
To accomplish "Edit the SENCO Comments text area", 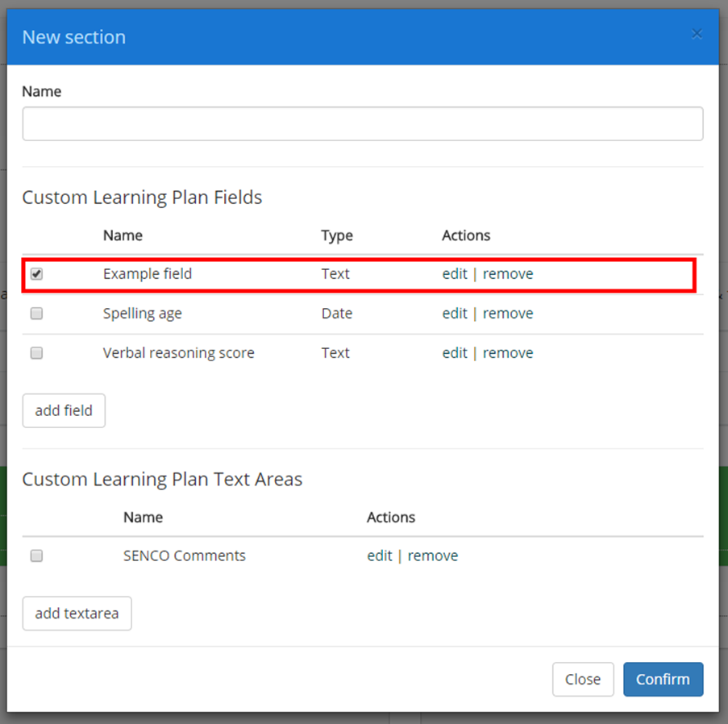I will tap(379, 555).
